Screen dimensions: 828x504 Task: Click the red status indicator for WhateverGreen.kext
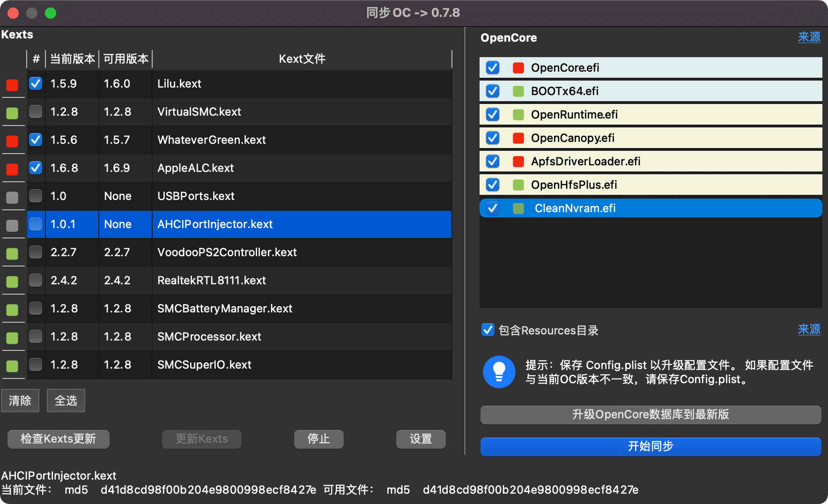(x=12, y=141)
